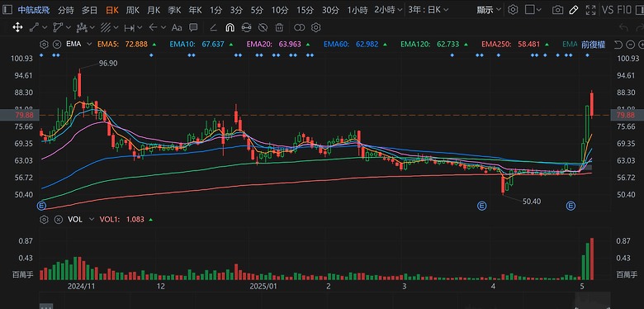Viewport: 644px width, 309px height.
Task: Select the 1分 interval tab
Action: pyautogui.click(x=215, y=10)
